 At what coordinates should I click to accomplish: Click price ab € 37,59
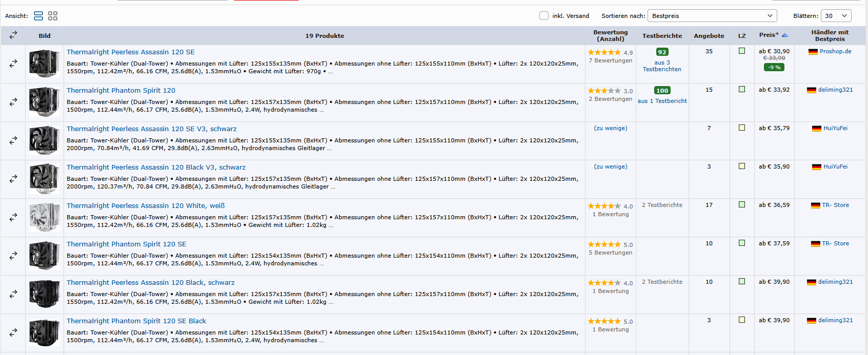pos(774,243)
